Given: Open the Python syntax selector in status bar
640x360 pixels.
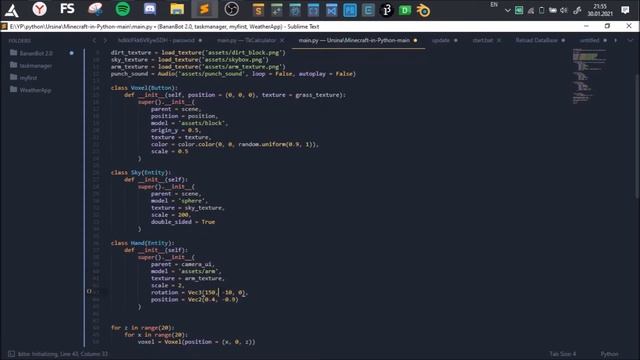Looking at the screenshot, I should pyautogui.click(x=609, y=354).
